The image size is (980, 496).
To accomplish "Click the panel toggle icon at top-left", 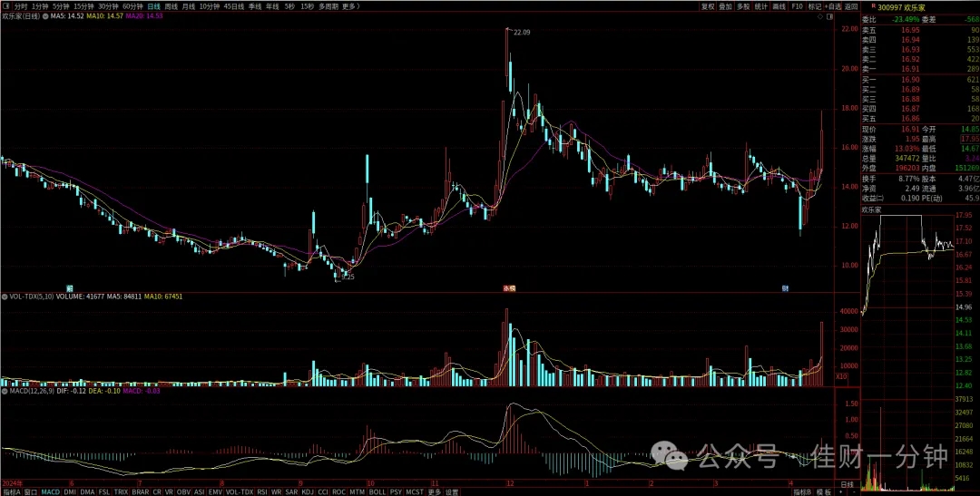I will pos(5,6).
